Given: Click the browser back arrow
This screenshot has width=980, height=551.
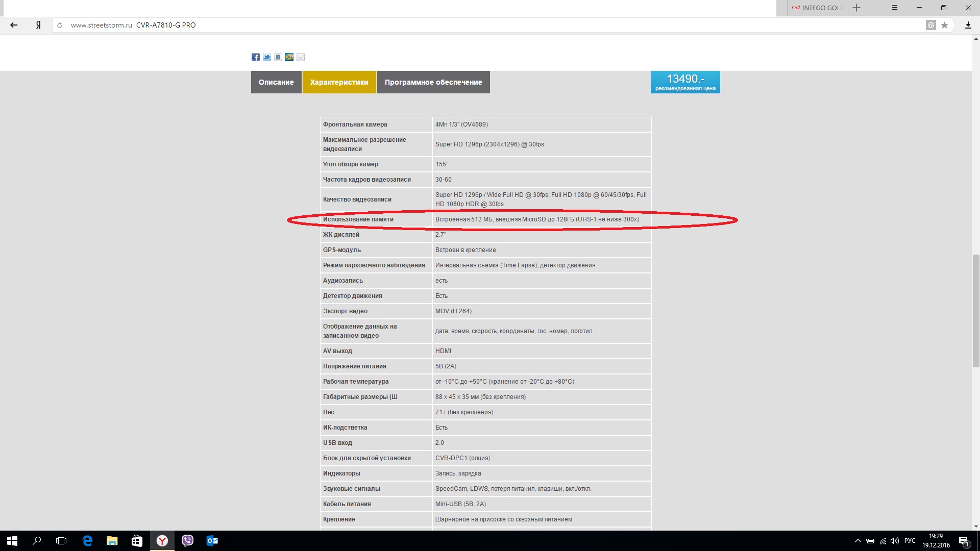Looking at the screenshot, I should point(14,25).
